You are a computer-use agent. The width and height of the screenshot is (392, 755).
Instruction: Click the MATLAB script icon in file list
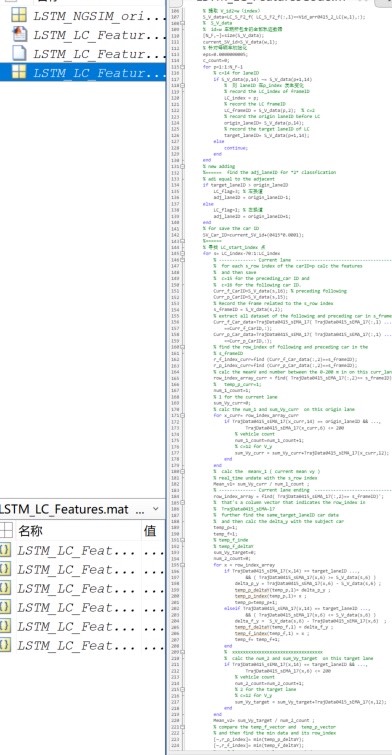(19, 35)
